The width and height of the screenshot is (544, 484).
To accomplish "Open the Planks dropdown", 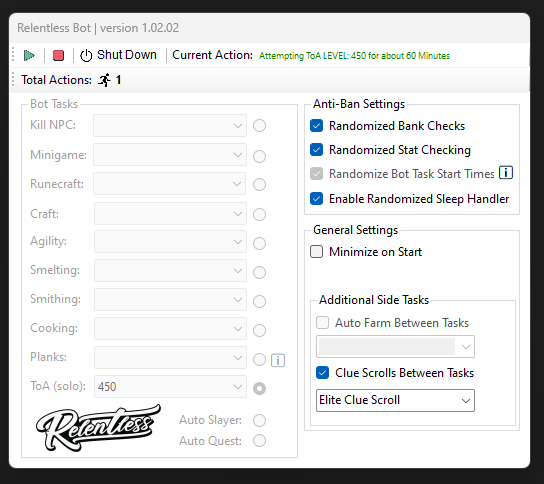I will [x=170, y=357].
